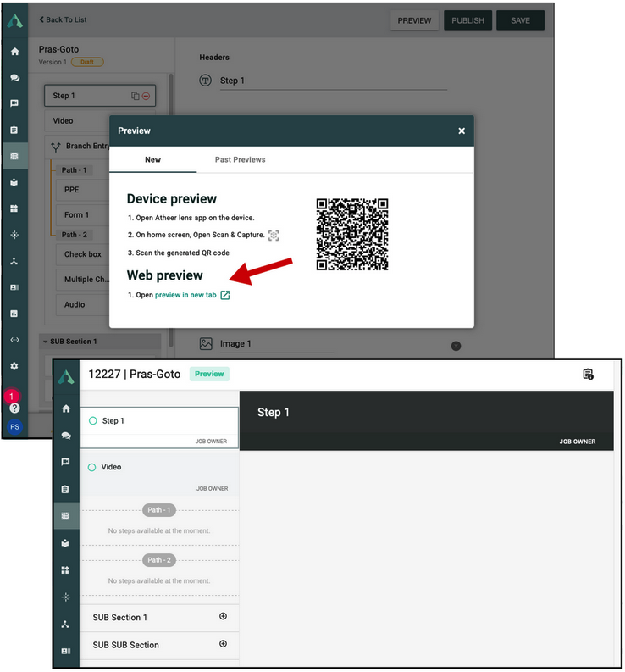The width and height of the screenshot is (625, 672).
Task: Open chat bubbles icon in preview sidebar
Action: [x=66, y=436]
